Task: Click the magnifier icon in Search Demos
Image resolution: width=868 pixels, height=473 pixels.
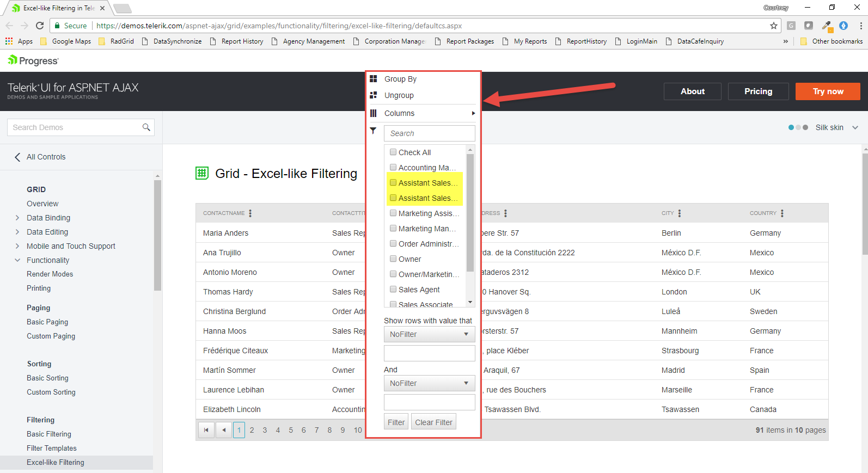Action: (146, 127)
